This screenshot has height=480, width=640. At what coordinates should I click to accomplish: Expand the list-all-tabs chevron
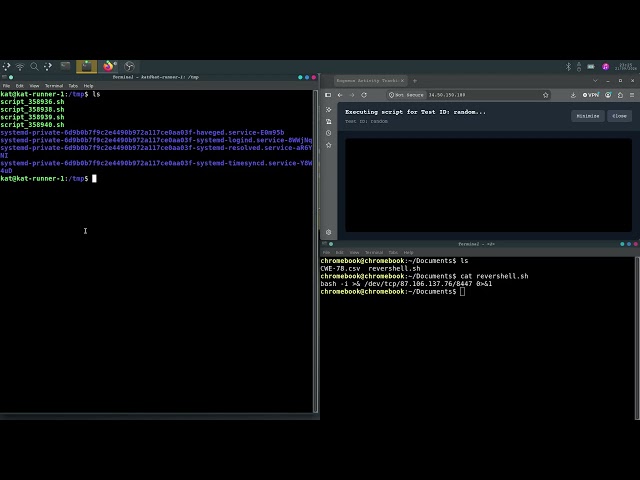(x=595, y=81)
